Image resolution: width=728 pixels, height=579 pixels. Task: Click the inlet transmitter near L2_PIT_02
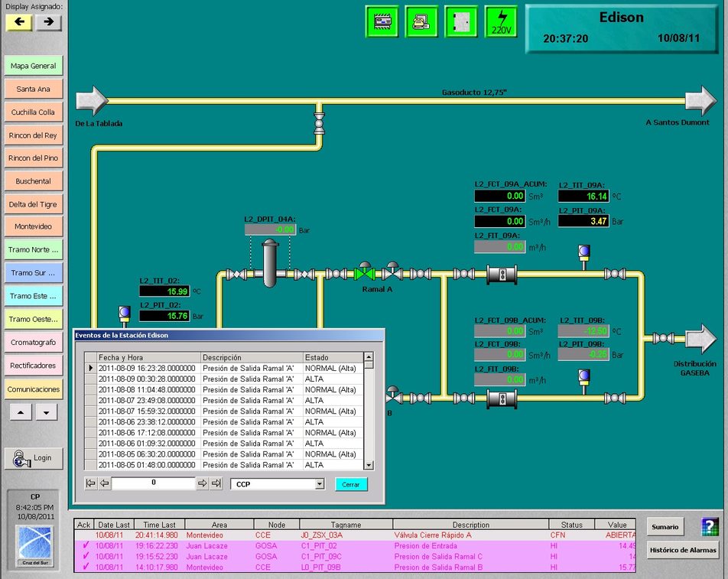pos(125,317)
